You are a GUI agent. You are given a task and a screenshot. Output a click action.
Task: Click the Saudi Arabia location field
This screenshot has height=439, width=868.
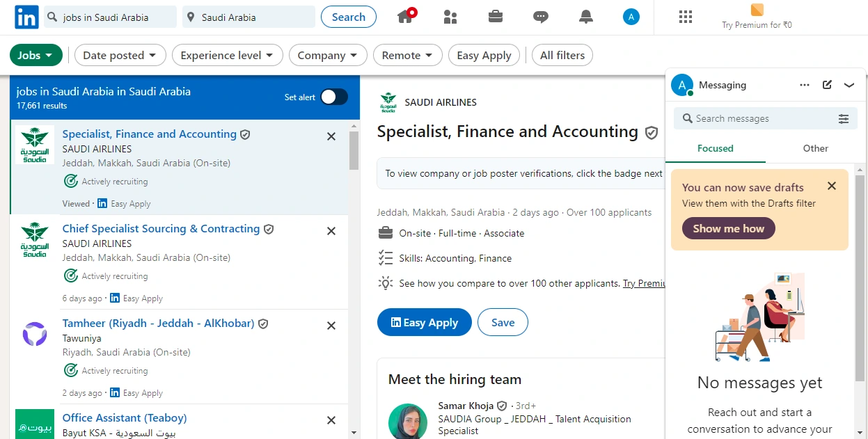click(249, 17)
